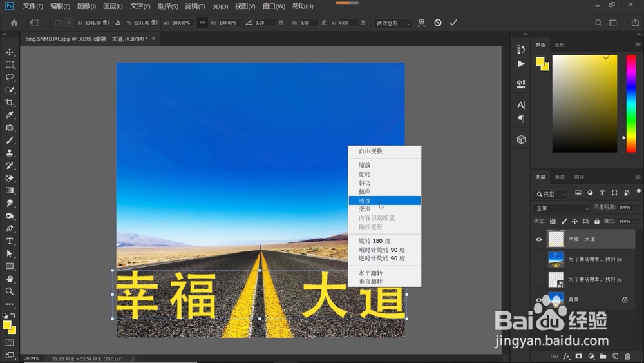Switch to the 通道 tab
Screen dimensions: 644x363
point(560,177)
